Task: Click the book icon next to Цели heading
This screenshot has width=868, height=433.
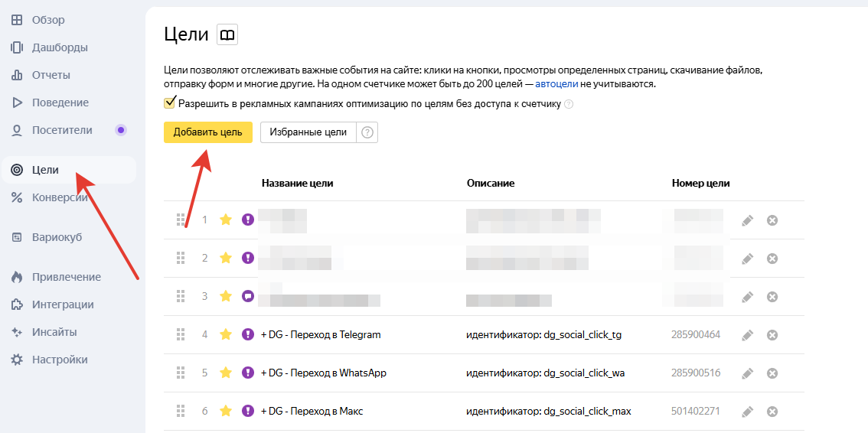Action: pos(227,34)
